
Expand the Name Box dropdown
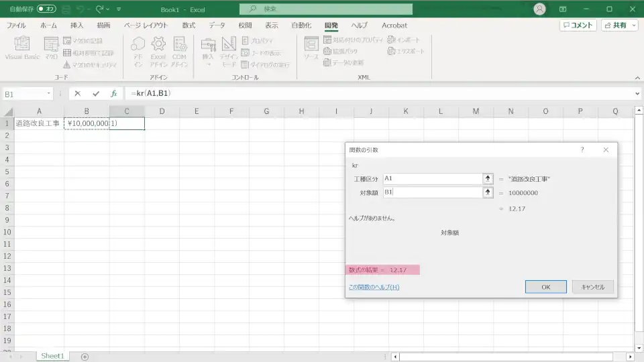(x=49, y=94)
